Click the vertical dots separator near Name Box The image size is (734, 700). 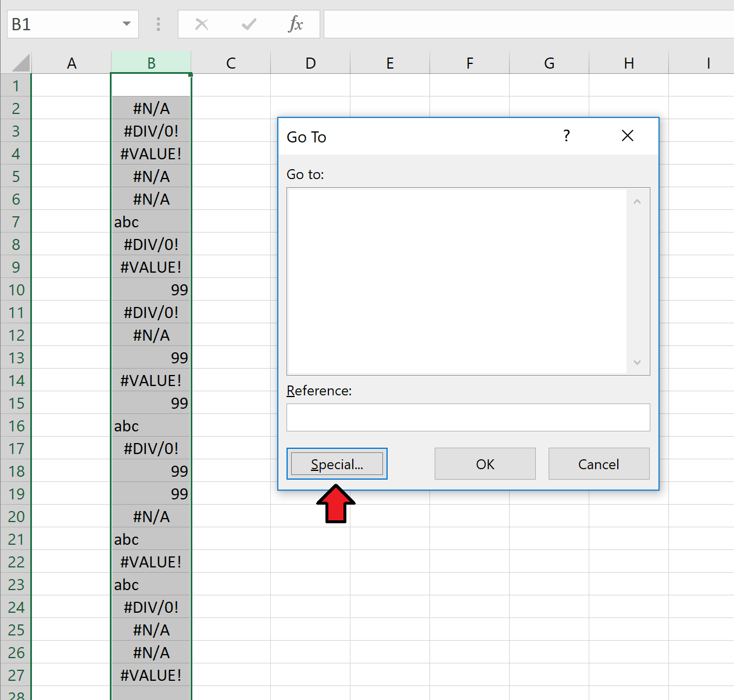click(158, 24)
